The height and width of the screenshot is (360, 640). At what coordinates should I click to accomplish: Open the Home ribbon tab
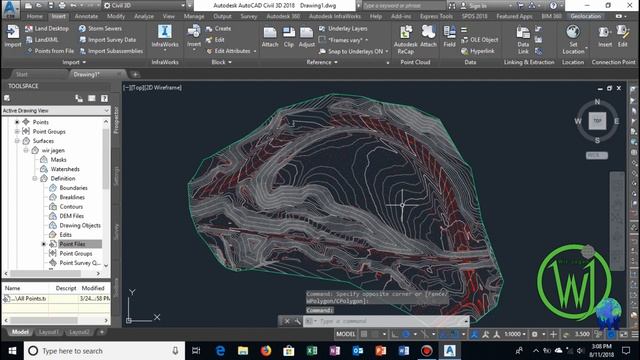35,16
